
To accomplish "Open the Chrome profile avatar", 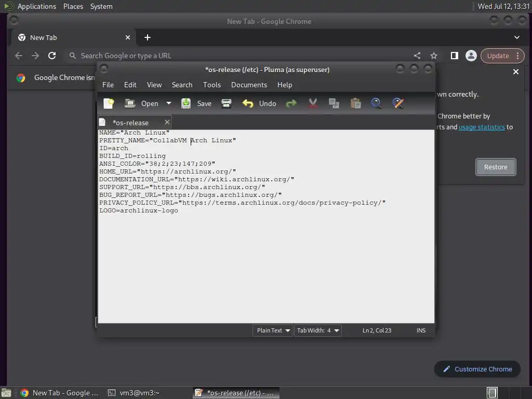I will pyautogui.click(x=471, y=56).
